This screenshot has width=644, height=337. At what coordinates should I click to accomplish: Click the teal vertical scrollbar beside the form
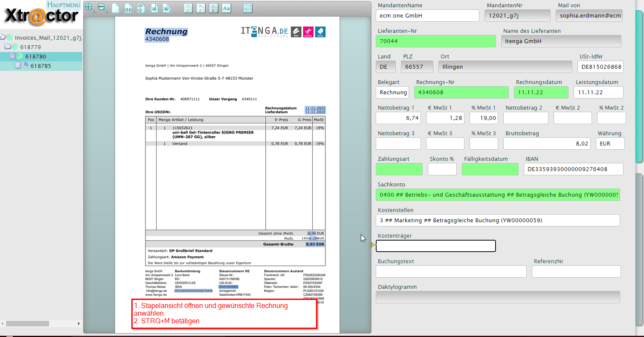[639, 87]
